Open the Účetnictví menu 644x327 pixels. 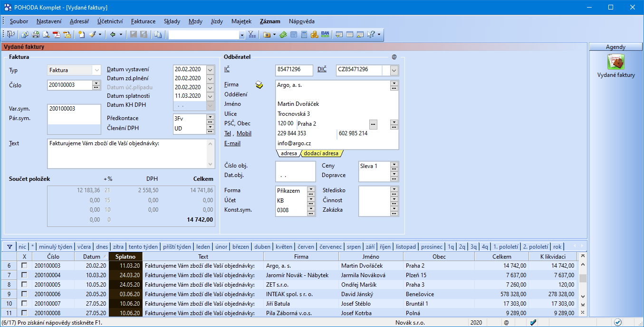coord(110,21)
